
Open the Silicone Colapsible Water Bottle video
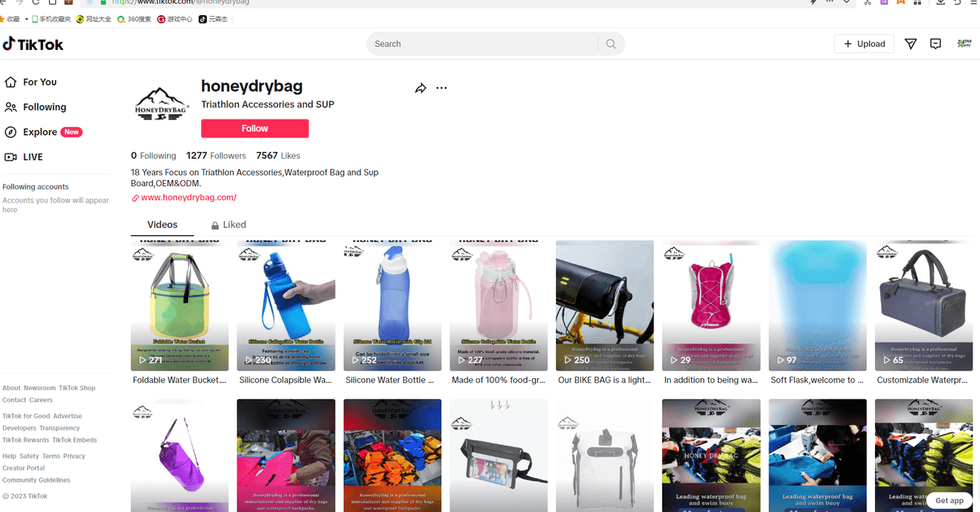click(x=286, y=306)
